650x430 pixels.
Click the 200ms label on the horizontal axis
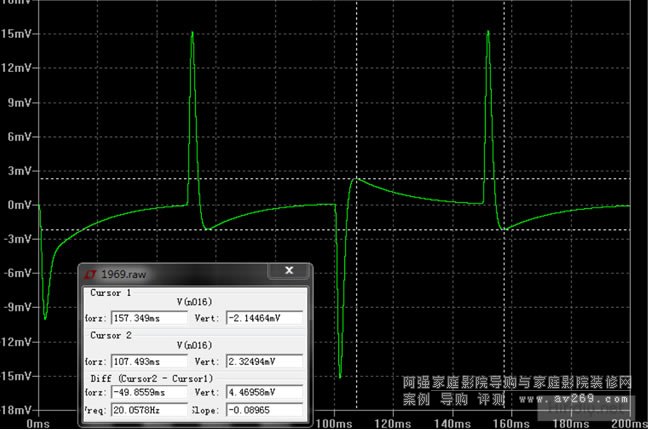point(628,424)
